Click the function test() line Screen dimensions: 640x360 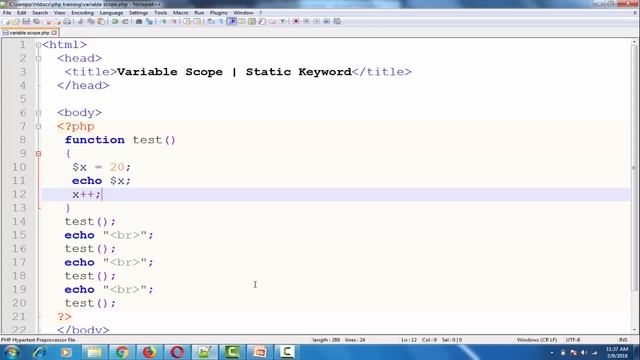tap(120, 140)
